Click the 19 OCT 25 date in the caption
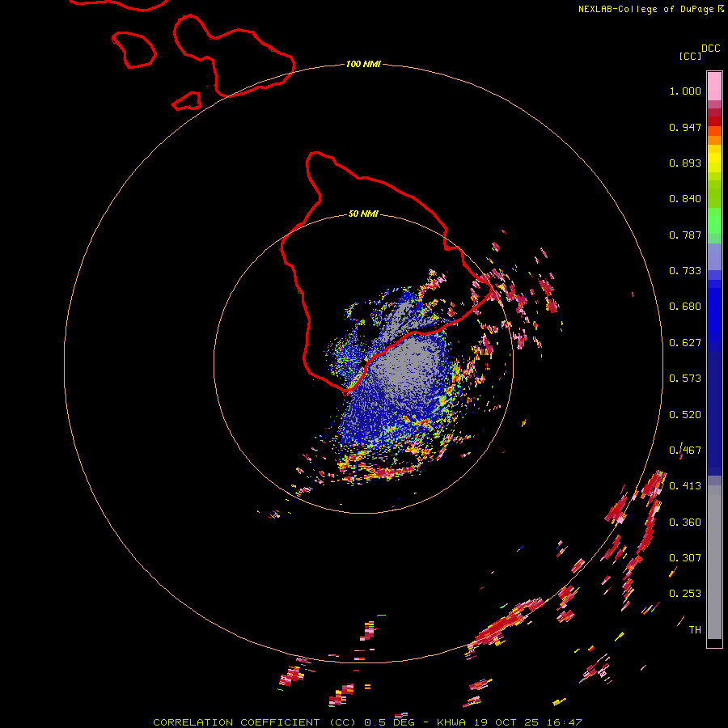Screen dimensions: 728x728 tap(506, 722)
